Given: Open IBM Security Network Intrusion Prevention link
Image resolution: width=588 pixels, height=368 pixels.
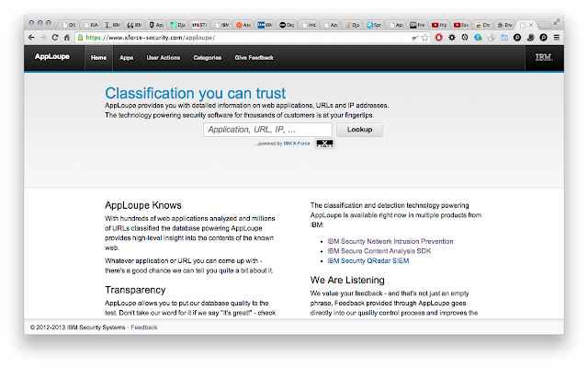Looking at the screenshot, I should coord(390,241).
